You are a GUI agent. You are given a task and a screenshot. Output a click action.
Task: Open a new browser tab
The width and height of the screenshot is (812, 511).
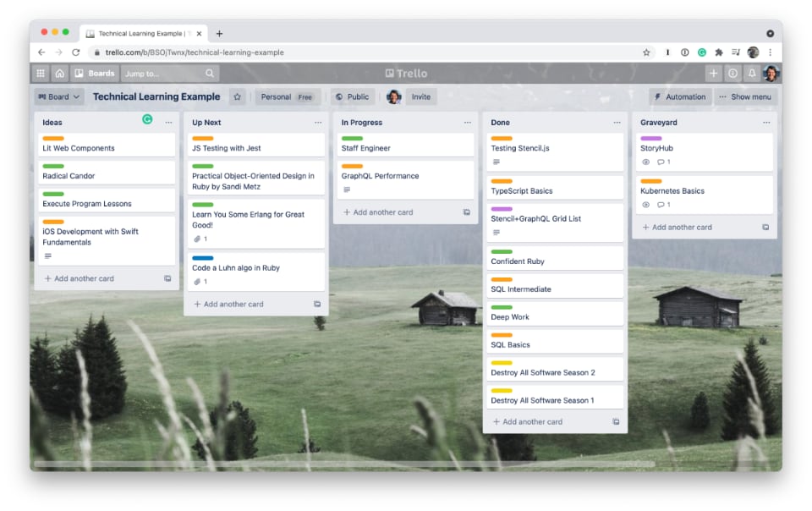pos(219,34)
